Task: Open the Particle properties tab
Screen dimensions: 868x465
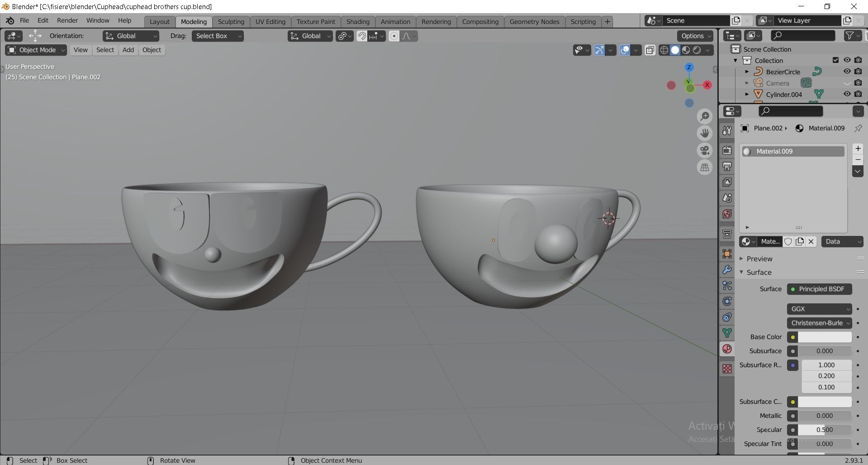Action: 727,285
